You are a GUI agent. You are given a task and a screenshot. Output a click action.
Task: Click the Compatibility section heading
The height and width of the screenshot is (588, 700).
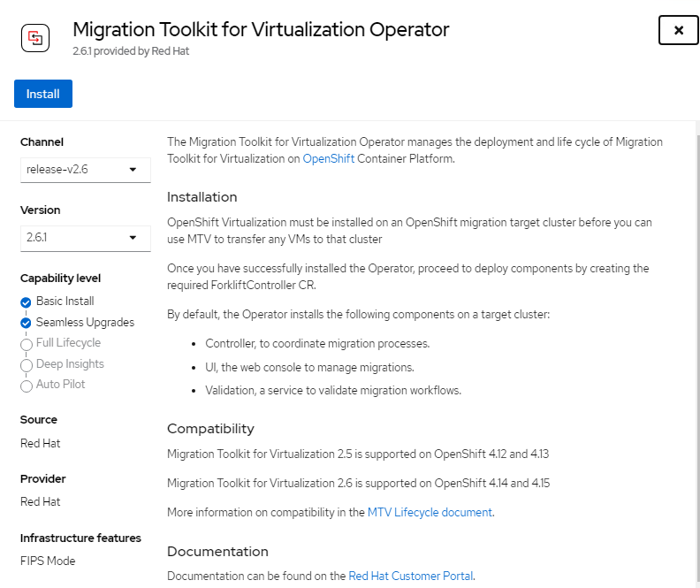[x=210, y=429]
